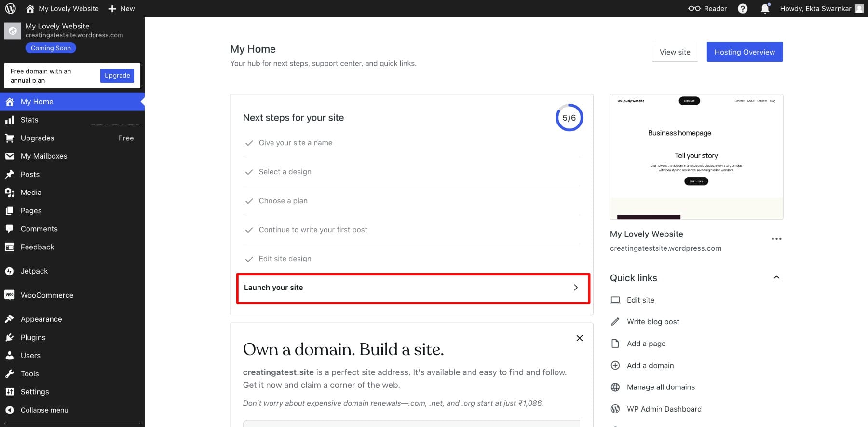Image resolution: width=868 pixels, height=427 pixels.
Task: Click the Posts pushpin icon
Action: (10, 174)
